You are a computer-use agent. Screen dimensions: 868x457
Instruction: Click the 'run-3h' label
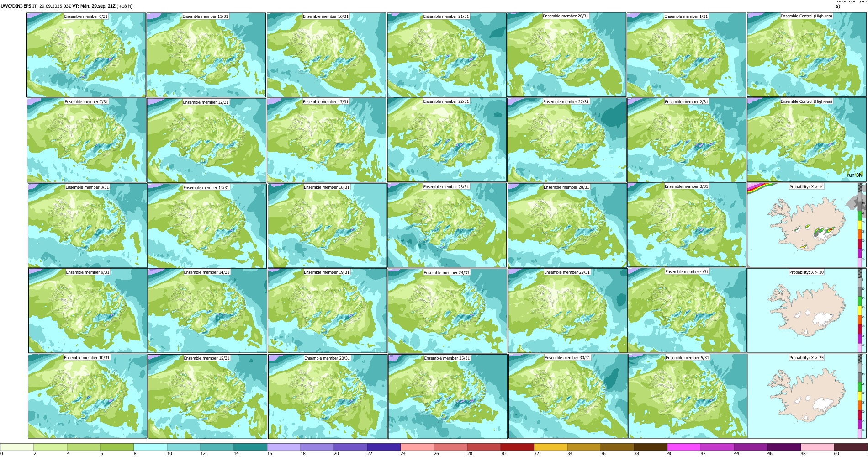pyautogui.click(x=854, y=175)
